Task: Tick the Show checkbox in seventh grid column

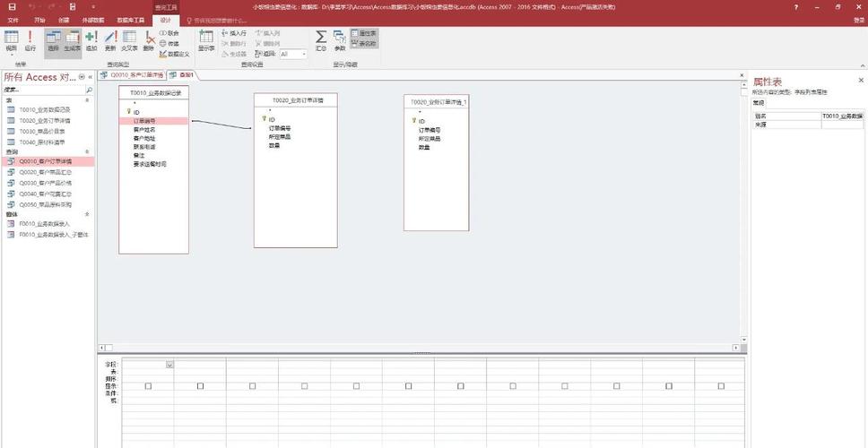Action: click(461, 386)
